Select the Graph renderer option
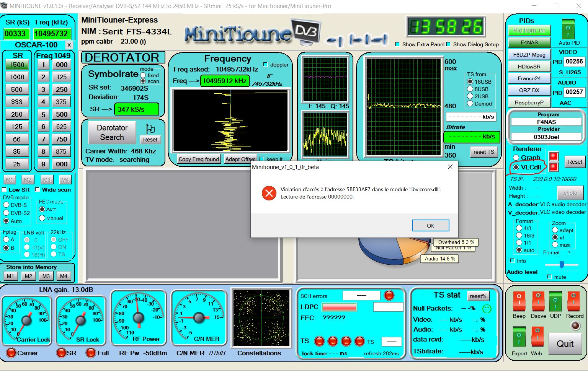Image resolution: width=588 pixels, height=371 pixels. [x=516, y=158]
